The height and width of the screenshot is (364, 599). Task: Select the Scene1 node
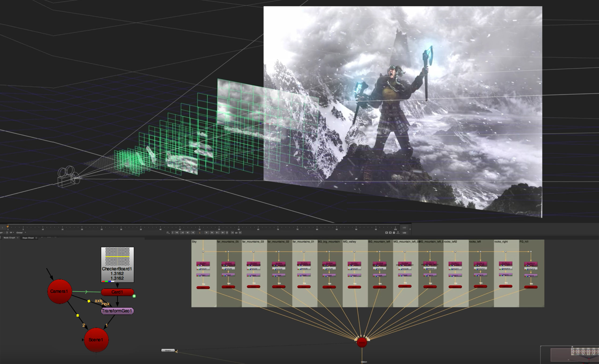96,340
